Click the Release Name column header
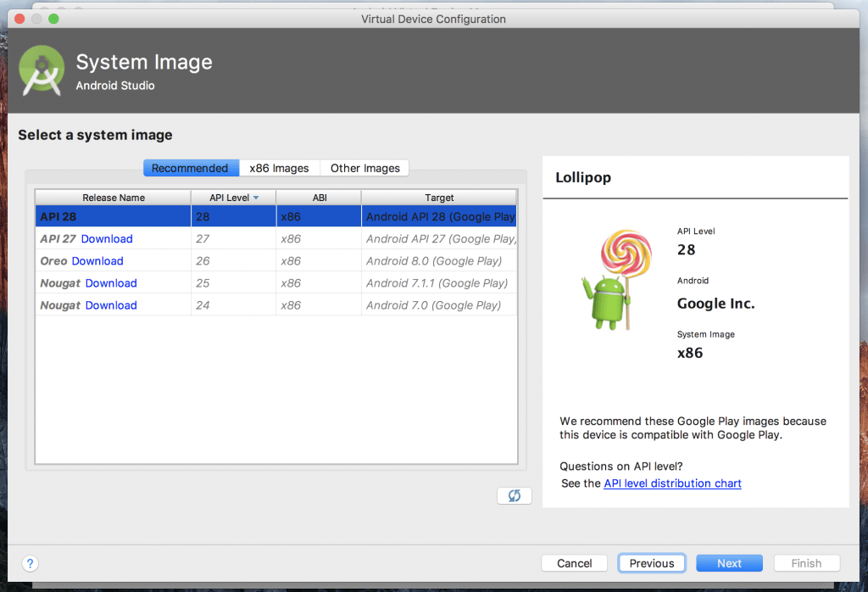 (114, 198)
